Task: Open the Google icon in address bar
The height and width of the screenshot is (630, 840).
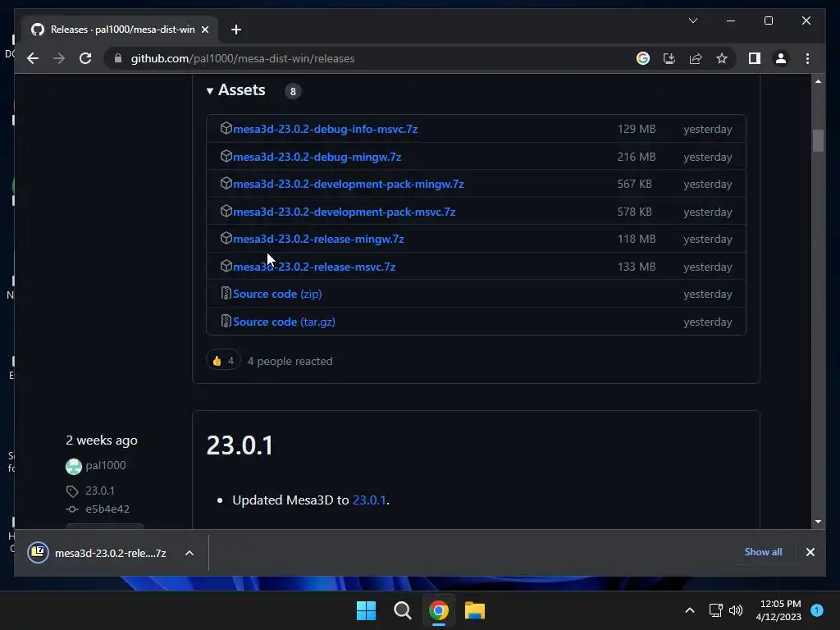Action: tap(643, 58)
